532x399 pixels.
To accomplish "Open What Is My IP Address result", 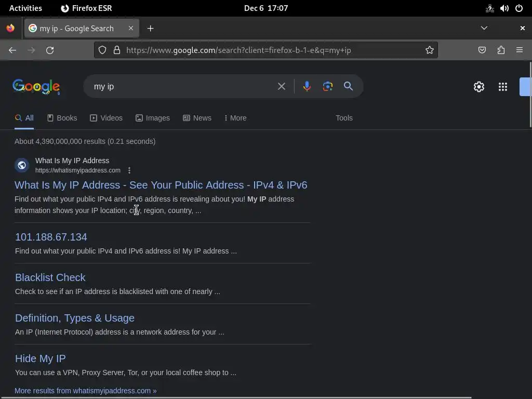I will tap(161, 185).
